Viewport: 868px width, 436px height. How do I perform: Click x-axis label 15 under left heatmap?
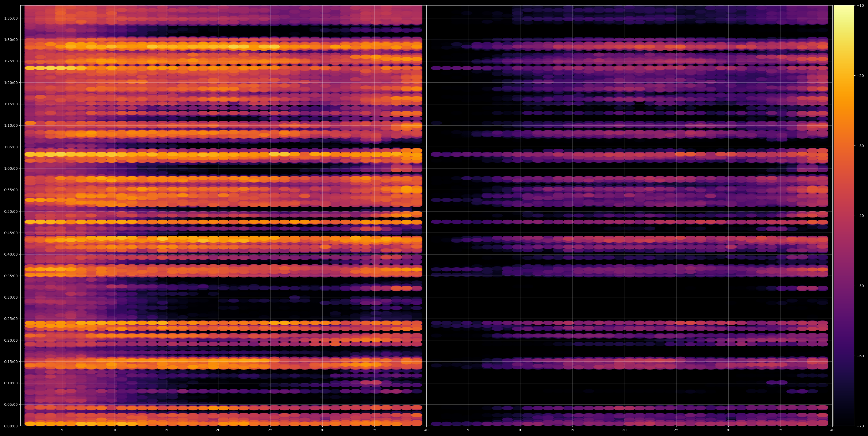pyautogui.click(x=166, y=430)
